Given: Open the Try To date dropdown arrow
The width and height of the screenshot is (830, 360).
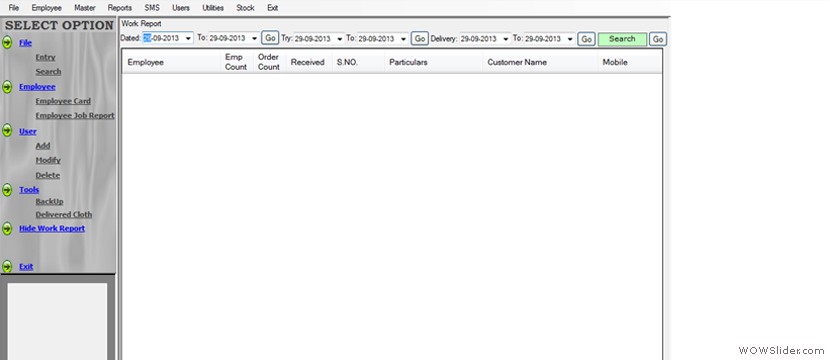Looking at the screenshot, I should pyautogui.click(x=404, y=39).
